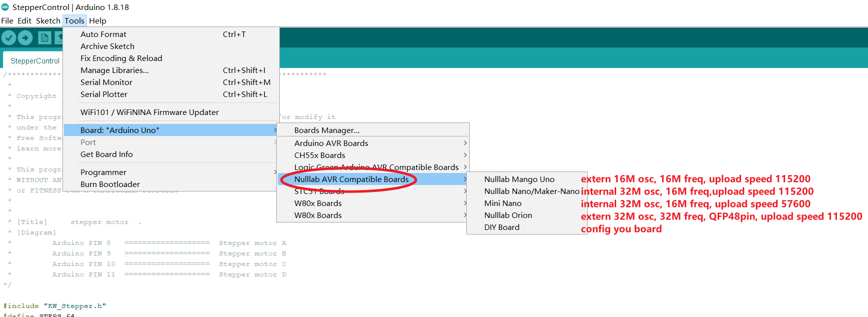
Task: Choose Fix Encoding & Reload
Action: point(171,58)
